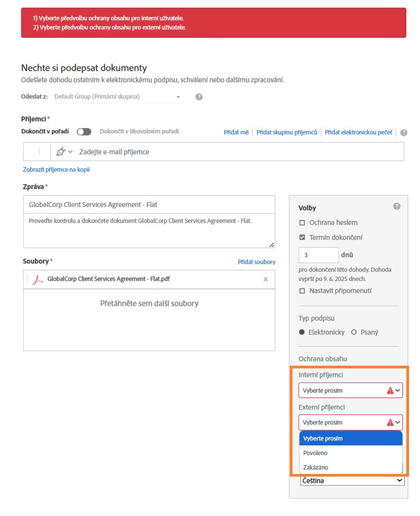Viewport: 420px width, 516px height.
Task: Uncheck the Termín dokončení checkbox
Action: (302, 238)
